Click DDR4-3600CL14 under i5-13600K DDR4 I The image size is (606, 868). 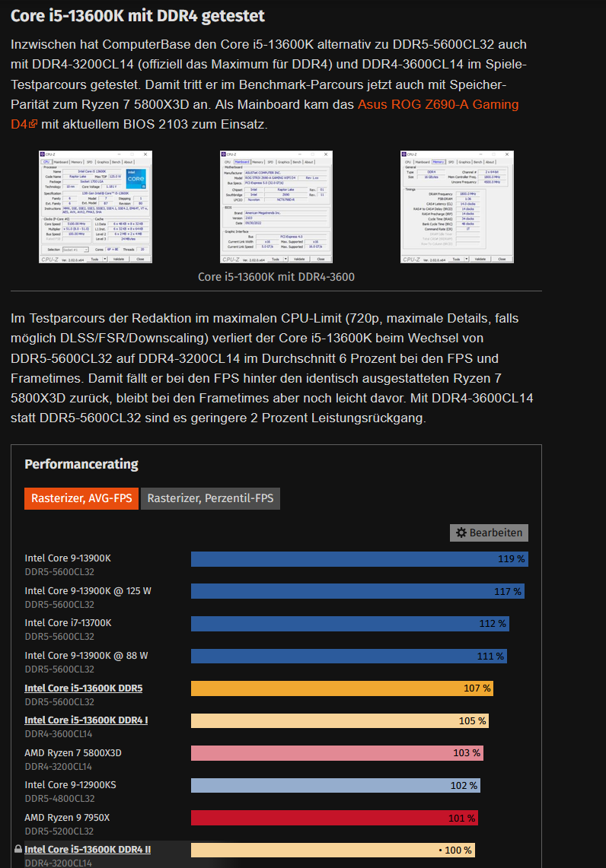[59, 734]
